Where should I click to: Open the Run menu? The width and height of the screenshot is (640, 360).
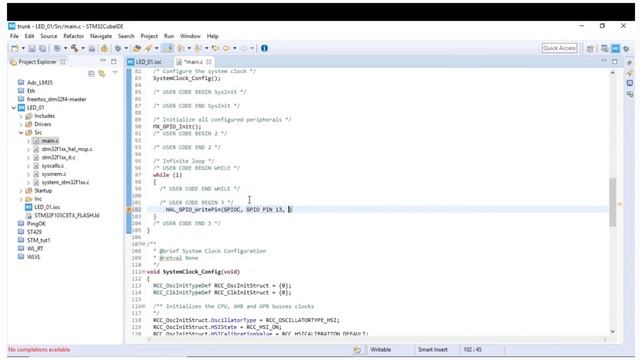[x=169, y=36]
